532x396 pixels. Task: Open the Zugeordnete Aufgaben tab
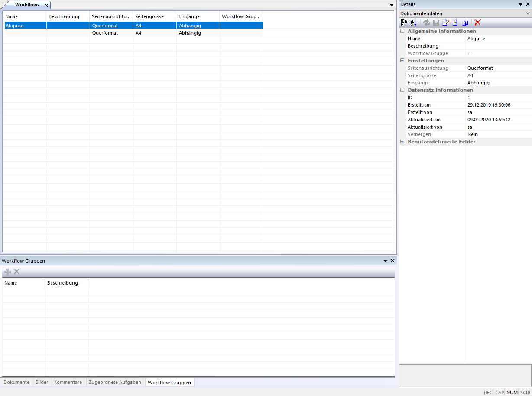pyautogui.click(x=115, y=382)
